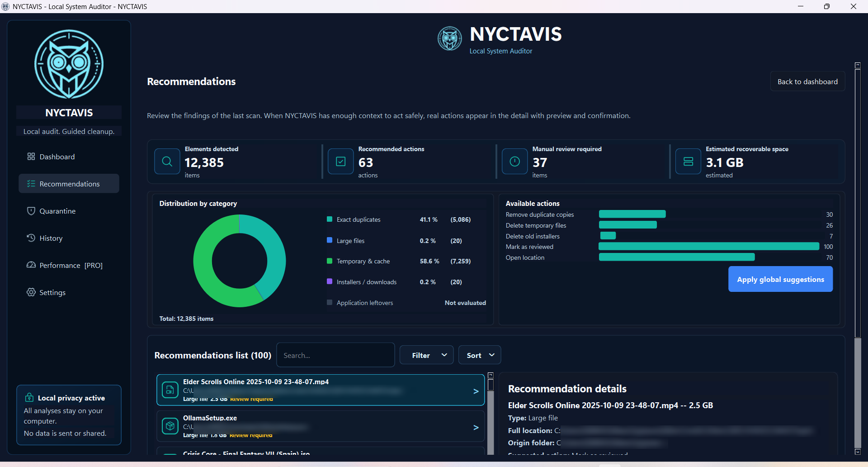Click the 12,385 elements detected value
Image resolution: width=868 pixels, height=467 pixels.
tap(204, 162)
